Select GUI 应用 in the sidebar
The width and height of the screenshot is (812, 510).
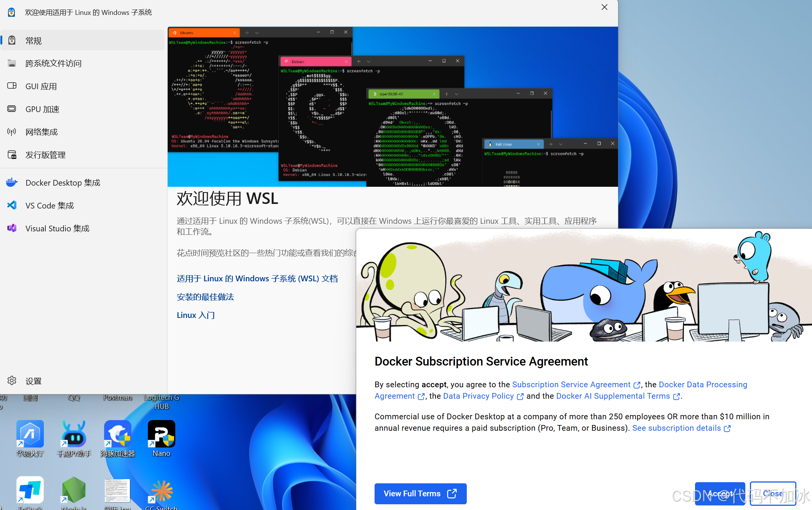click(83, 86)
